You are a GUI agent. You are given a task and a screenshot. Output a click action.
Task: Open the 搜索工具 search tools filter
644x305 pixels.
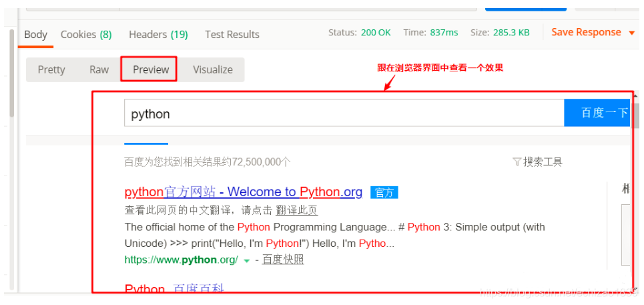coord(538,162)
